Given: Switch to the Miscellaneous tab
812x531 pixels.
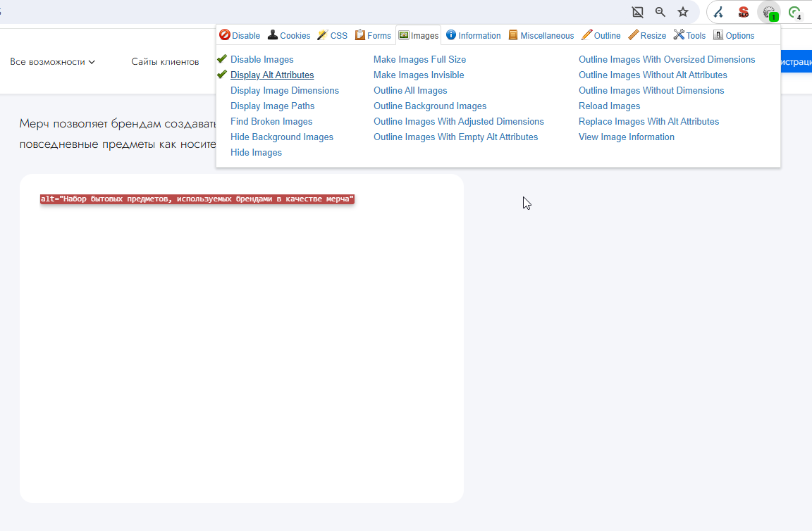Looking at the screenshot, I should point(541,35).
